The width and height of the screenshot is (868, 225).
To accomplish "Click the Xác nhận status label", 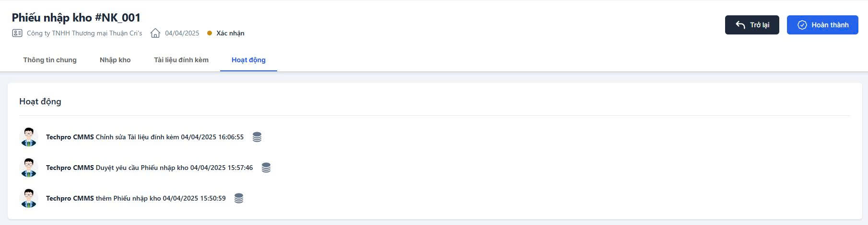I will (x=230, y=34).
